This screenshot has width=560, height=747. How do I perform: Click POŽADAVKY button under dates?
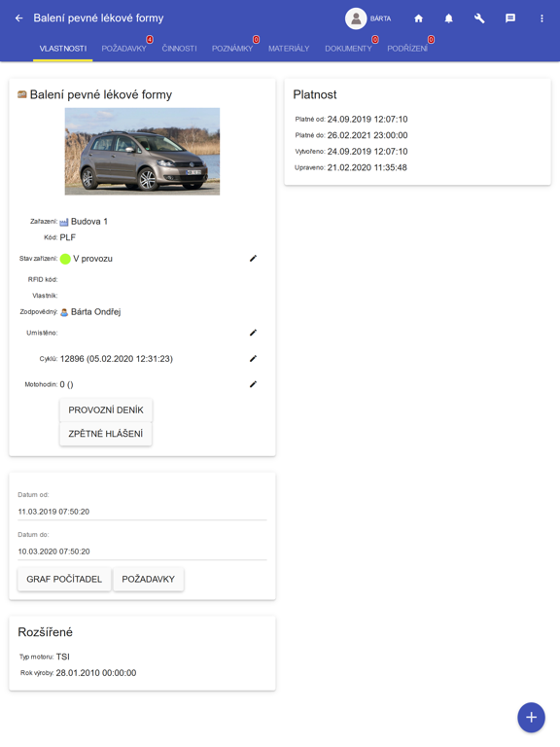pos(148,580)
